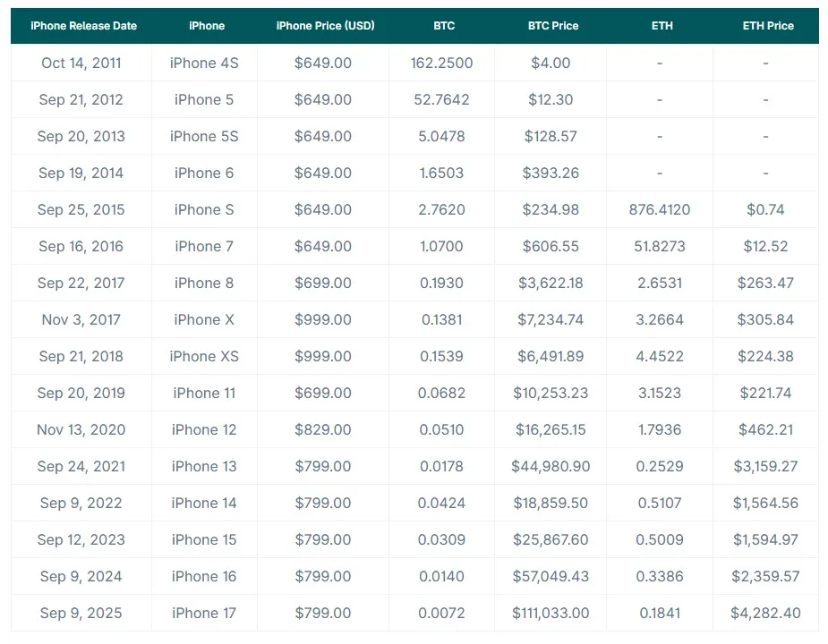Click the $829.00 iPhone 12 price
Screen dimensions: 828x644
click(x=322, y=429)
